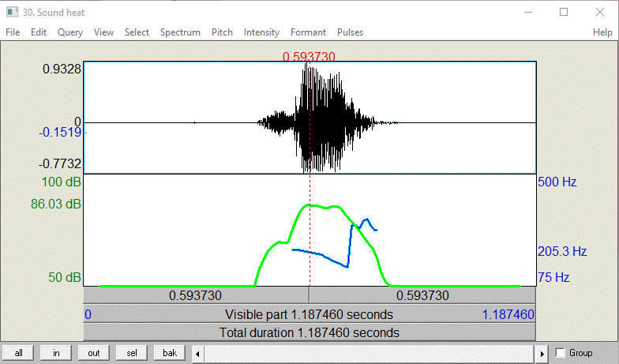Screen dimensions: 619x364
Task: Click the 86.03 dB intensity readout
Action: (55, 204)
